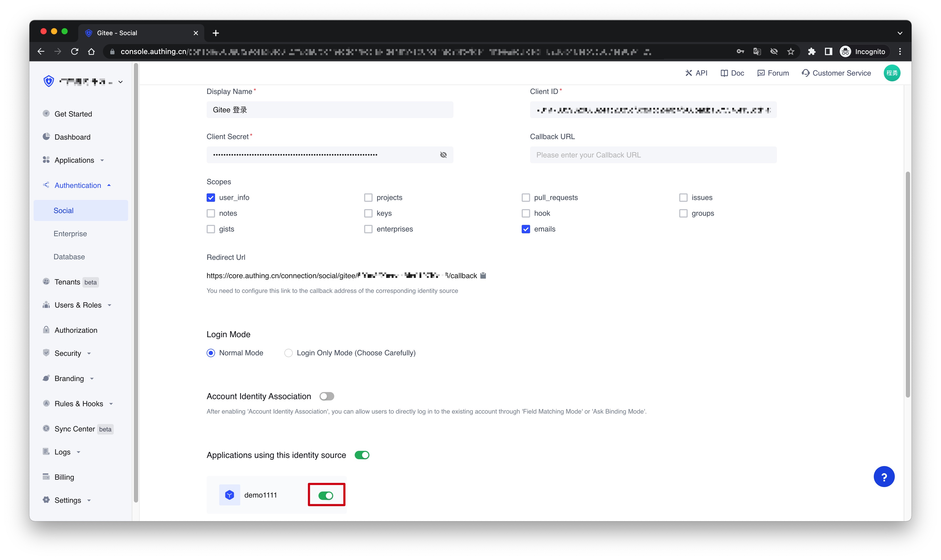The width and height of the screenshot is (941, 560).
Task: Enable the projects scope checkbox
Action: tap(368, 197)
